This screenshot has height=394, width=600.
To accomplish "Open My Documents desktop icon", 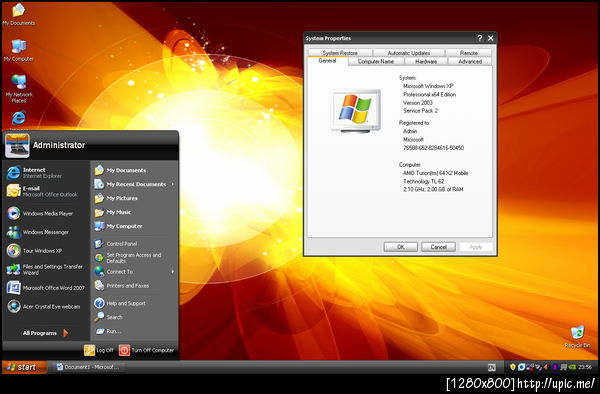I will point(18,14).
